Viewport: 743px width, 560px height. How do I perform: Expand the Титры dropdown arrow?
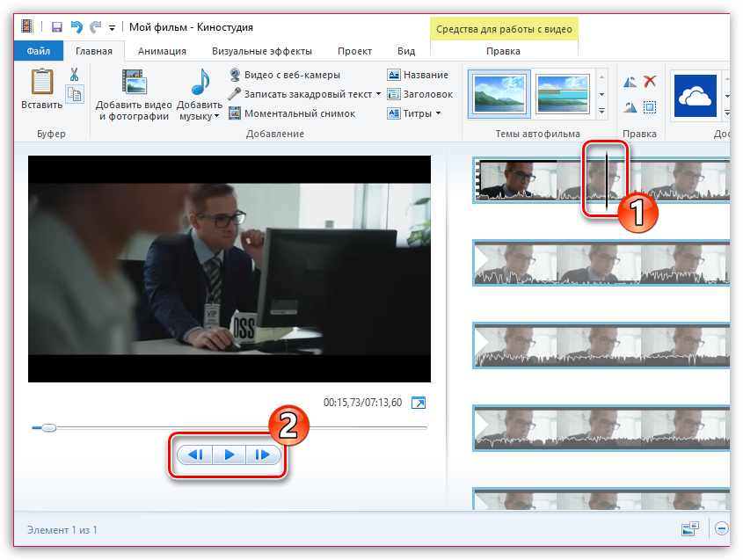point(438,113)
